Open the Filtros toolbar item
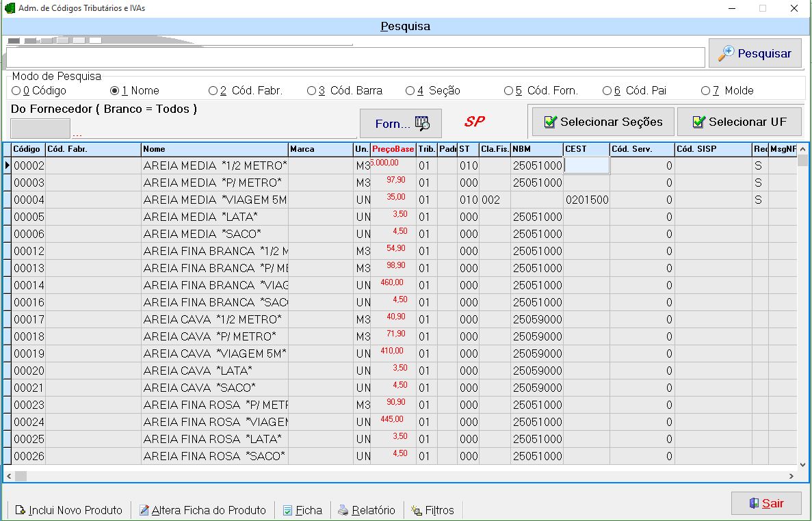812x521 pixels. pos(433,510)
